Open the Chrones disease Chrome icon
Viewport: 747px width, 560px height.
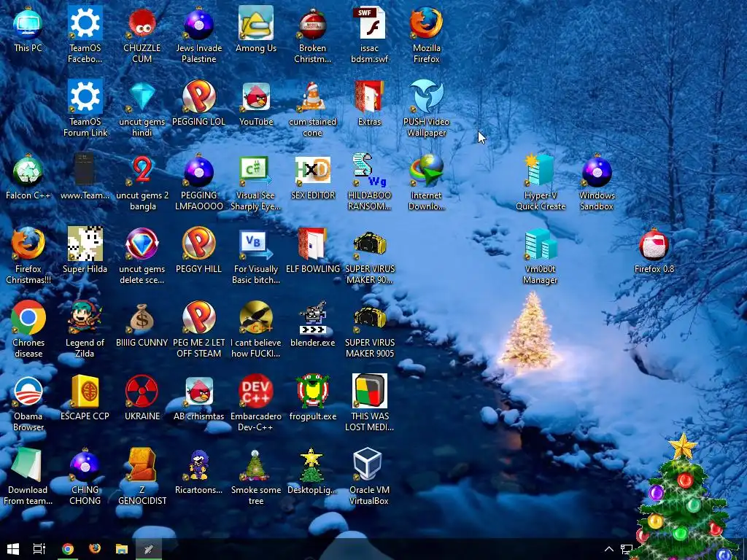[28, 317]
